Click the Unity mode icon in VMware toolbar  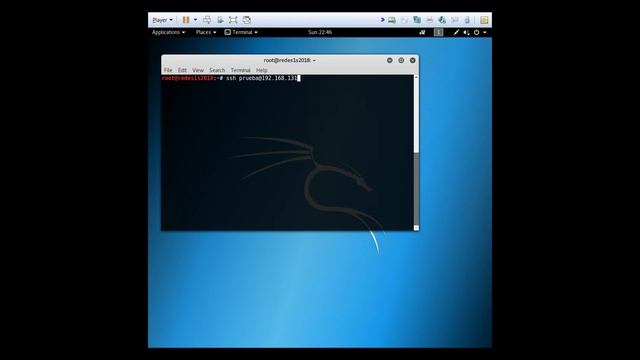pyautogui.click(x=247, y=20)
